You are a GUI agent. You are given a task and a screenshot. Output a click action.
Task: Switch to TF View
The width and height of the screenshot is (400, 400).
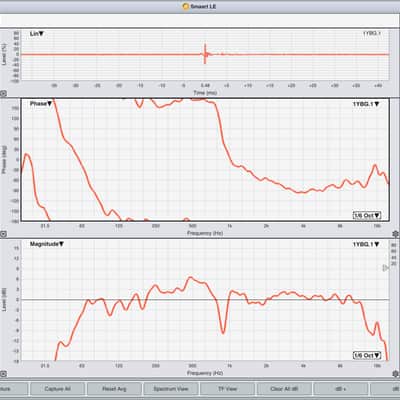[x=227, y=389]
